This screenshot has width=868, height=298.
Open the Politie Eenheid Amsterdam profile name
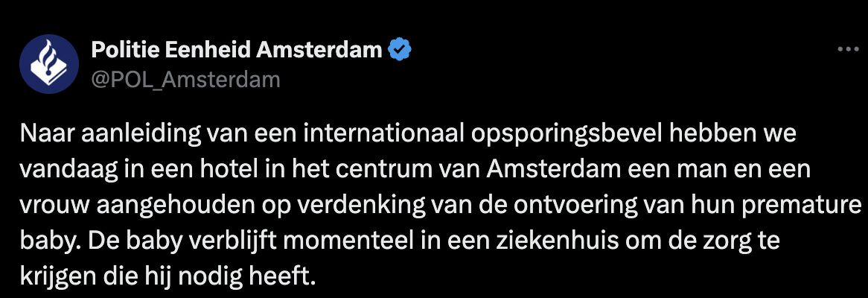coord(237,50)
